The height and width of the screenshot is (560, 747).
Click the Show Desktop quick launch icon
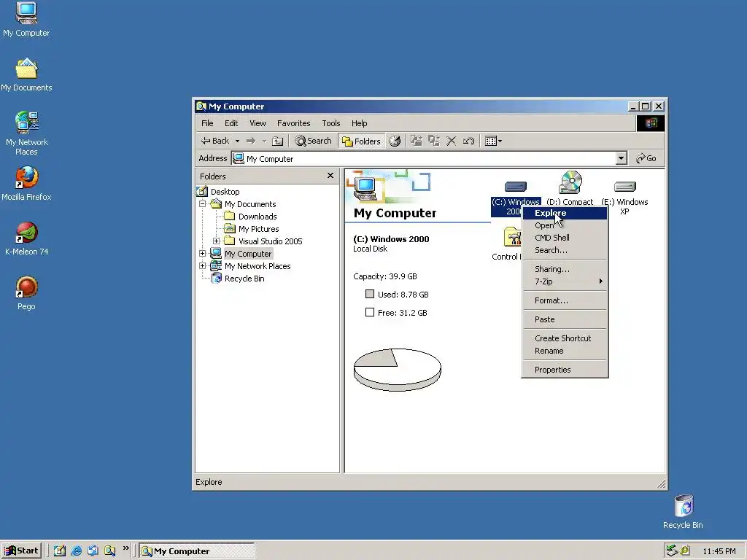pos(60,551)
